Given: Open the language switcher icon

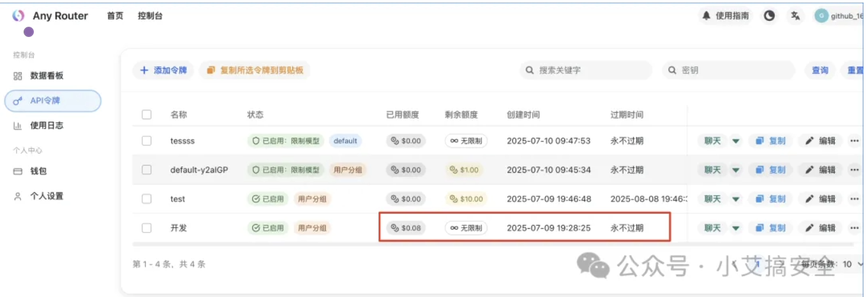Looking at the screenshot, I should pyautogui.click(x=795, y=16).
